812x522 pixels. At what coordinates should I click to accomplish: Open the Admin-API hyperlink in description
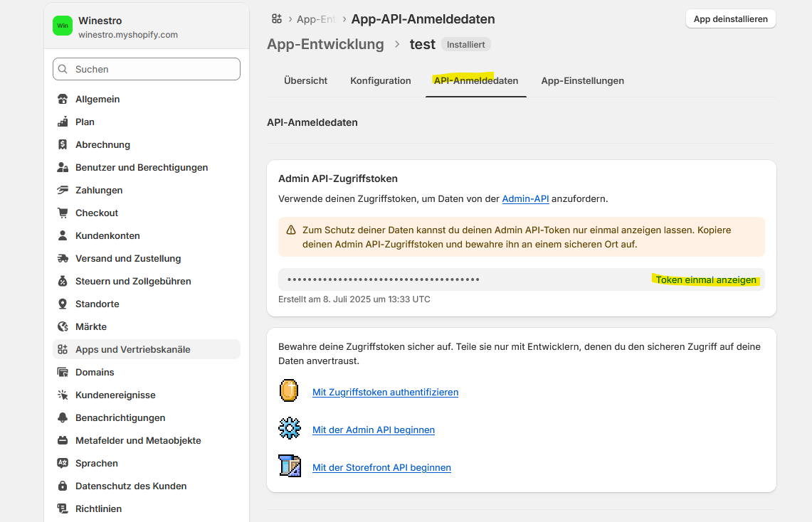525,199
